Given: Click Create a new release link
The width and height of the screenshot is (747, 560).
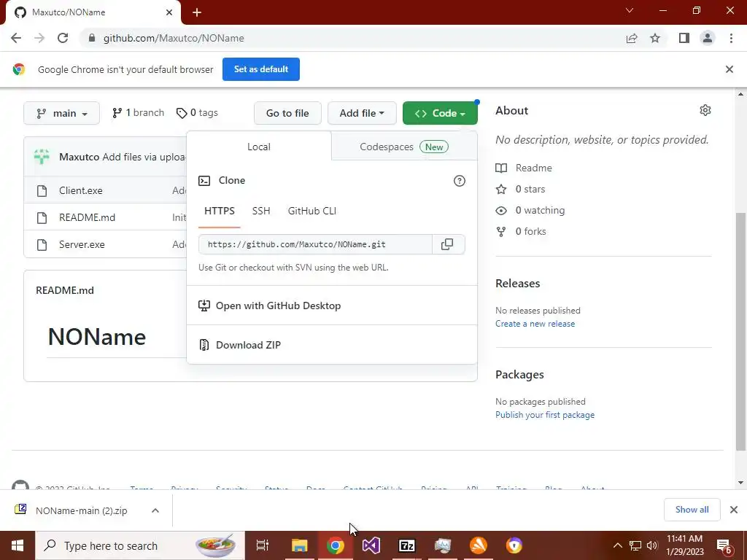Looking at the screenshot, I should click(x=535, y=324).
